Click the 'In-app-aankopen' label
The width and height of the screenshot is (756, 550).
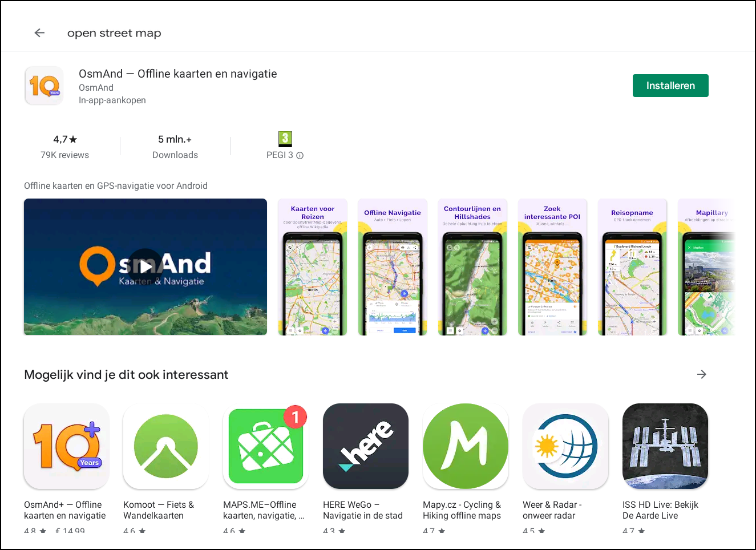coord(112,100)
